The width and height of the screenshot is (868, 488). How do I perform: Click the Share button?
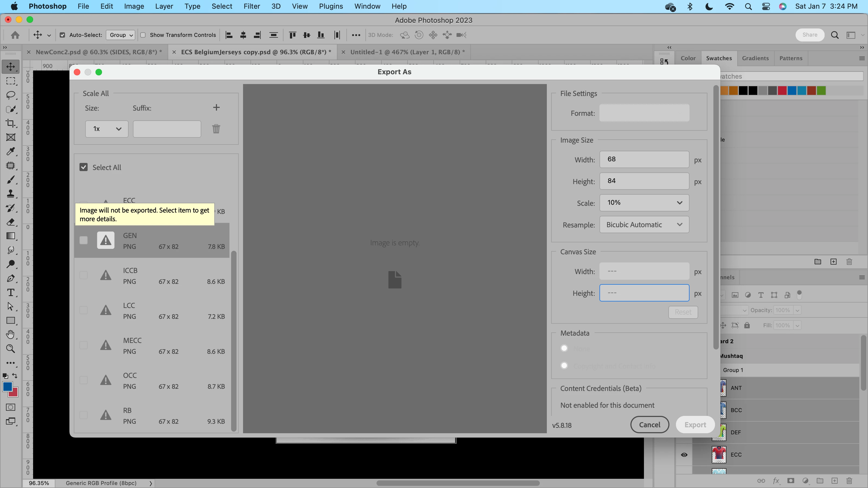809,35
